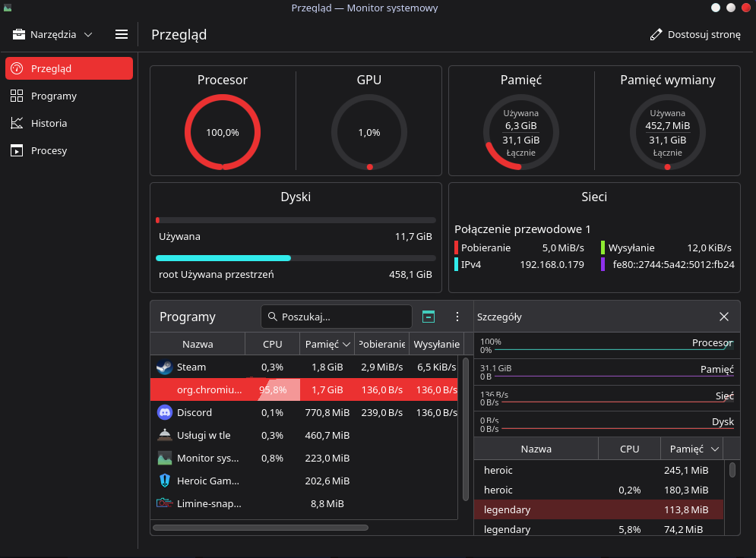This screenshot has height=558, width=756.
Task: Click the Programy grid sidebar icon
Action: [x=17, y=96]
